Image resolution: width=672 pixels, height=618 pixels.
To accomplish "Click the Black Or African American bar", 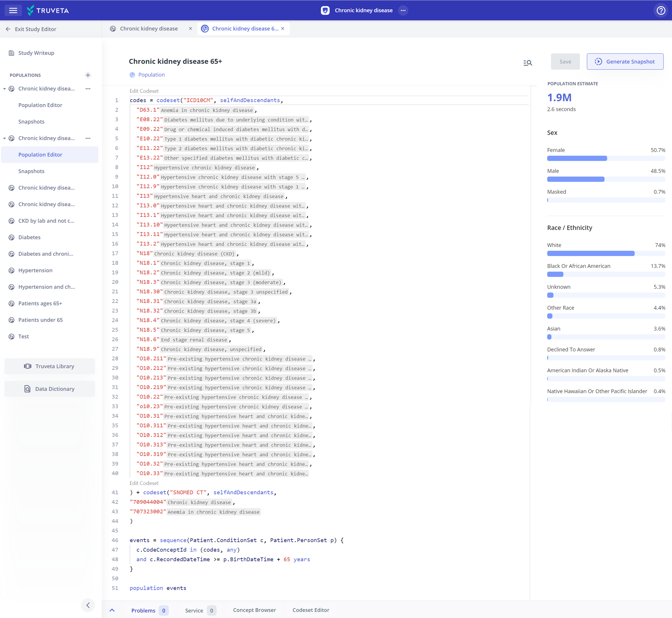I will pos(606,274).
